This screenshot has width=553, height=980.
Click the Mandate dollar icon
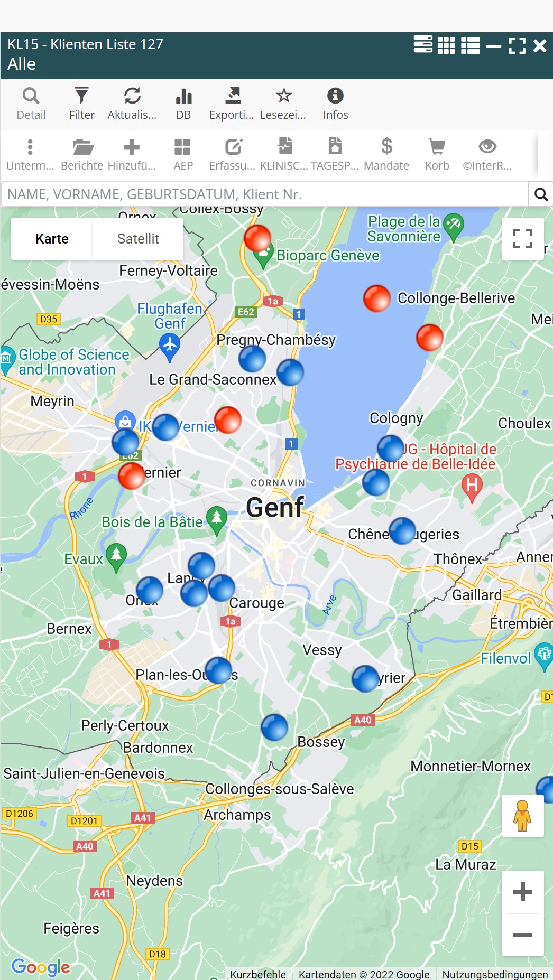pos(386,154)
